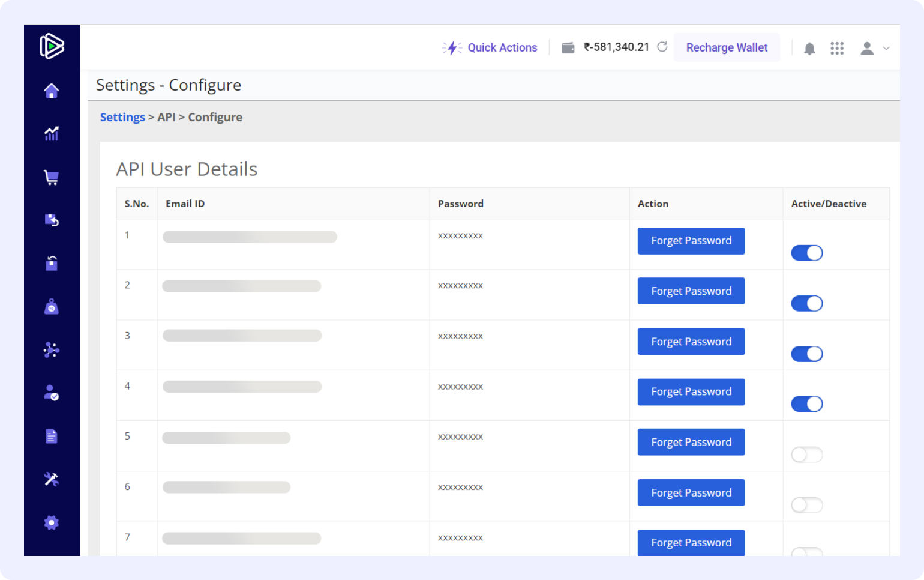Screen dimensions: 924x580
Task: Open the tools wrench icon in sidebar
Action: tap(52, 479)
